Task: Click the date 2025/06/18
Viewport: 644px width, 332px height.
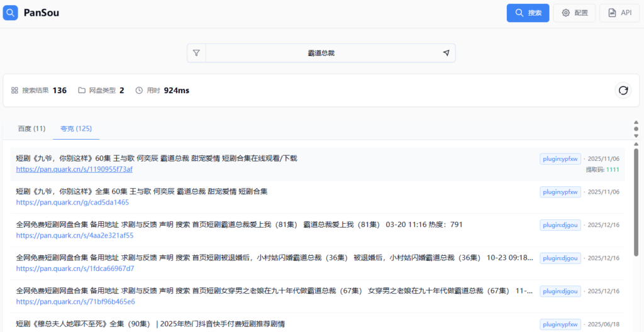Action: pyautogui.click(x=603, y=324)
